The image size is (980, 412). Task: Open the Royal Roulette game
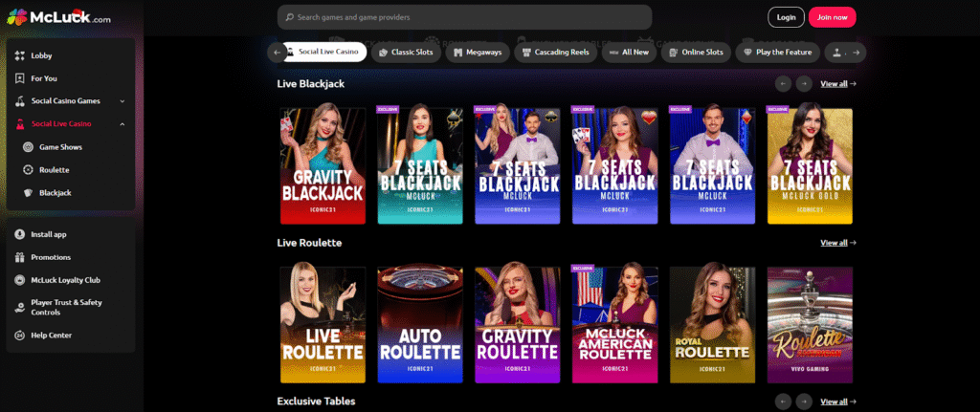[x=712, y=324]
